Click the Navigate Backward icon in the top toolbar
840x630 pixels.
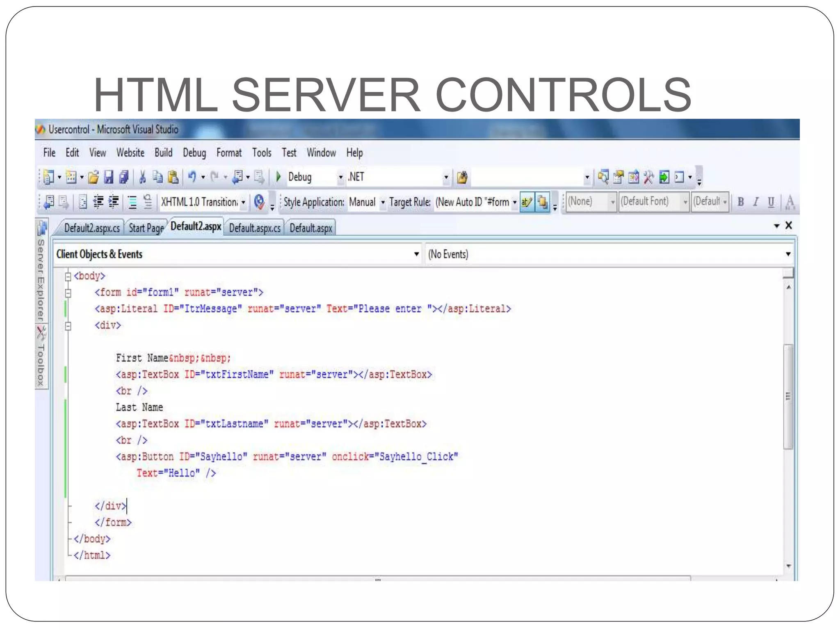point(237,177)
